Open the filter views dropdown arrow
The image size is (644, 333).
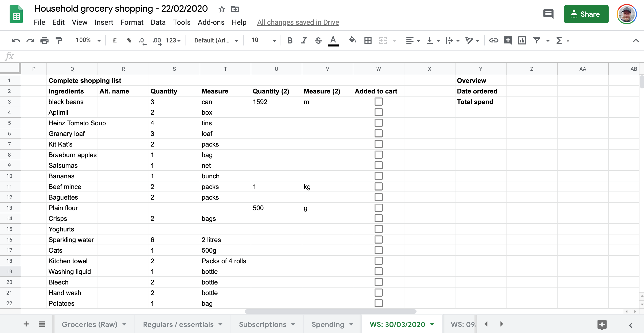tap(548, 41)
